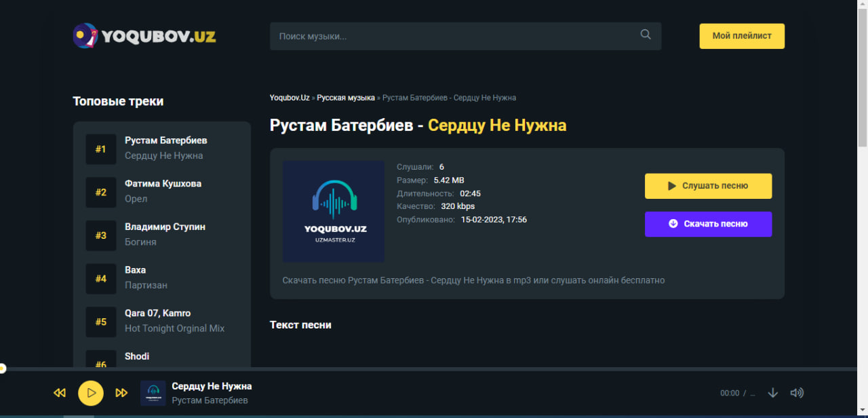Click the Текст песни heading
868x418 pixels.
click(300, 325)
